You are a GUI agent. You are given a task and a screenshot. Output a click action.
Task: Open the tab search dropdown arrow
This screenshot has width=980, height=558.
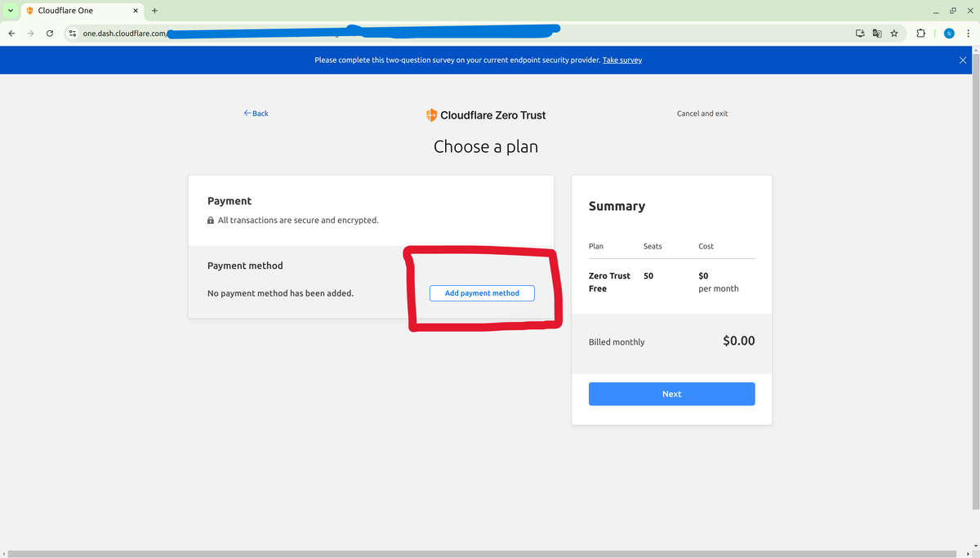point(10,11)
